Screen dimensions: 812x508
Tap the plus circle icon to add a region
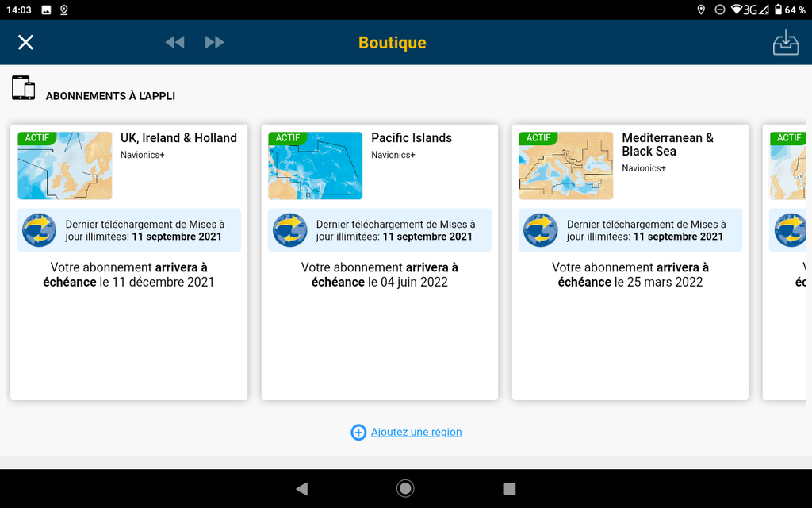pyautogui.click(x=358, y=432)
